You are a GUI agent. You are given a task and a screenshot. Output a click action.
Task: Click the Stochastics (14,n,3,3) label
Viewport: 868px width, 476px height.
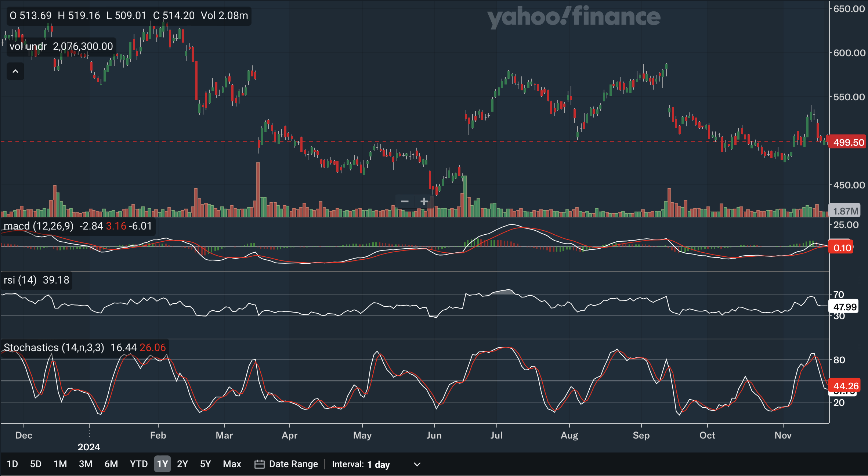point(54,347)
